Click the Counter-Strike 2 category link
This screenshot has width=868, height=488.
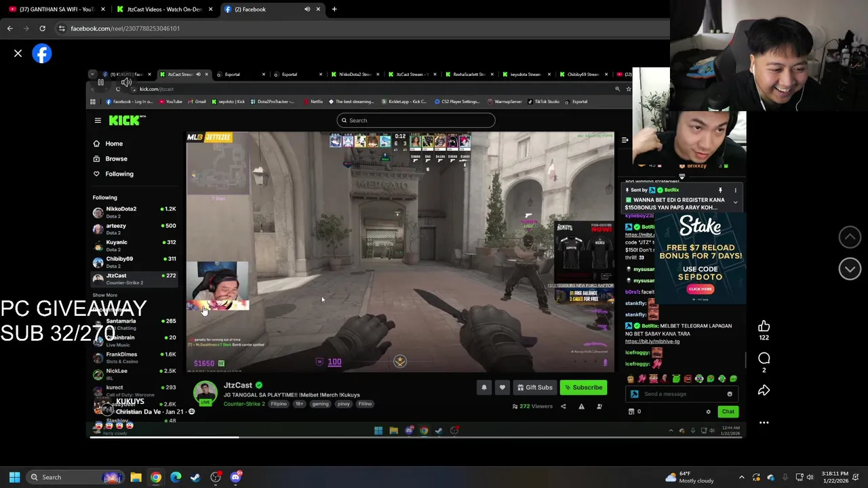244,404
